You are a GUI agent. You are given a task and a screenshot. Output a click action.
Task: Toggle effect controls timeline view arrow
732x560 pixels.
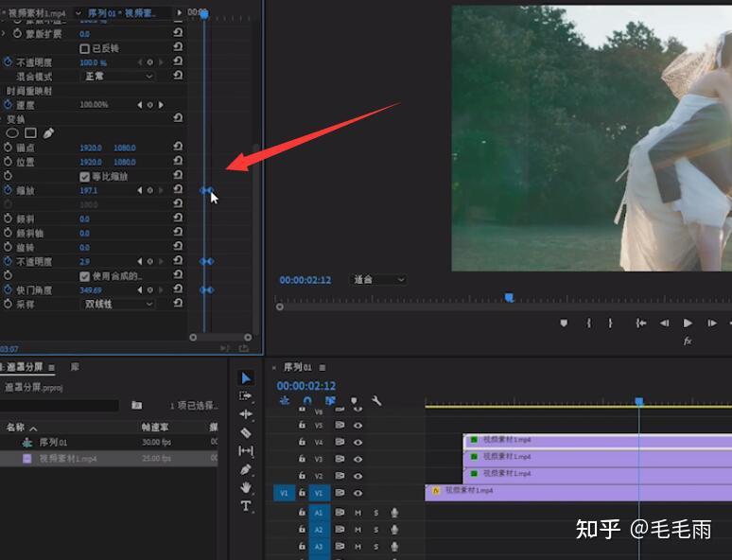[179, 12]
